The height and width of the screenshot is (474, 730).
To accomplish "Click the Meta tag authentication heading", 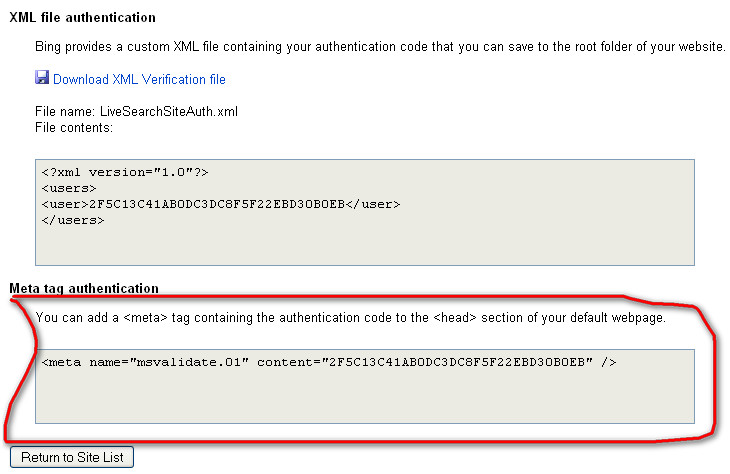I will (84, 288).
